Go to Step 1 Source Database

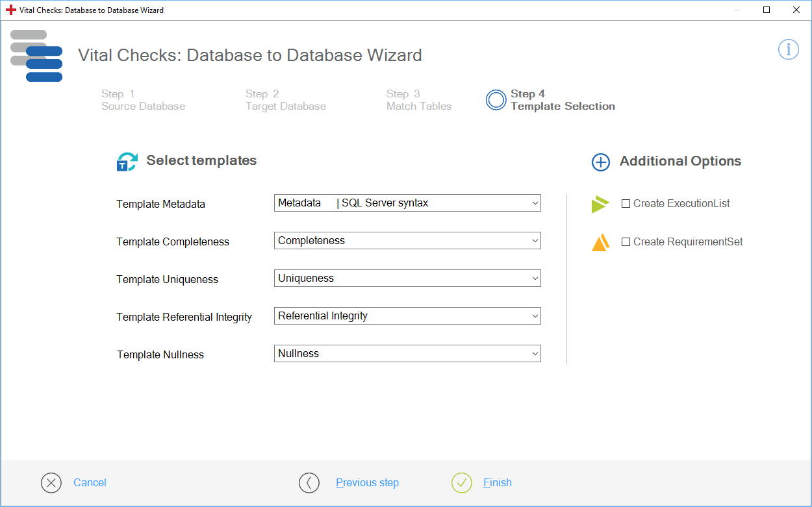point(143,100)
